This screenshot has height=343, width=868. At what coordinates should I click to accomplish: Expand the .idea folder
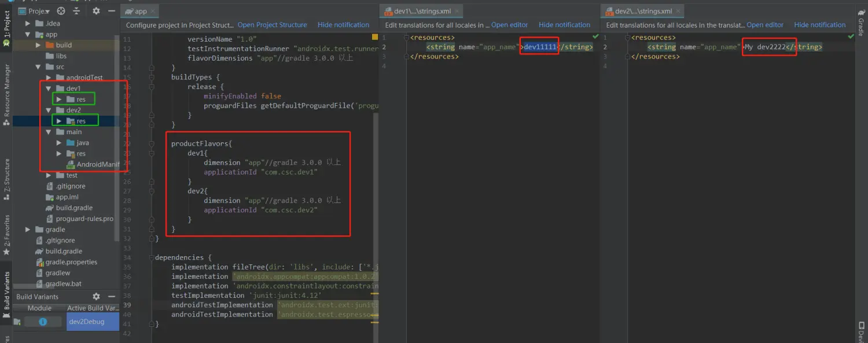point(28,24)
